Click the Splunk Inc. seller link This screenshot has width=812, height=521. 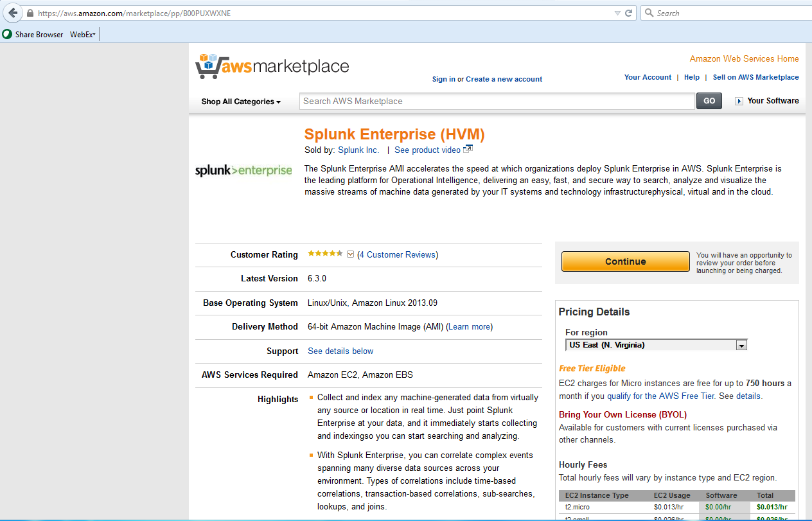(358, 150)
